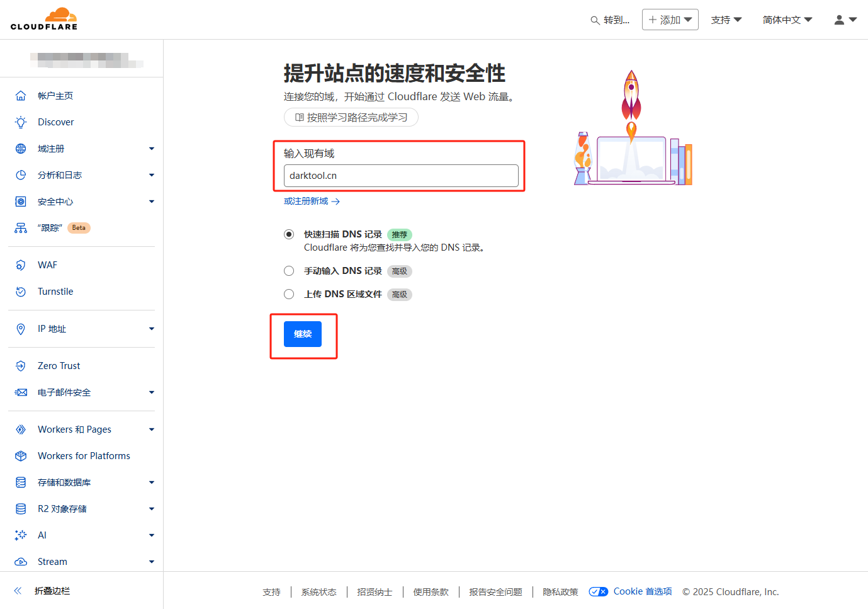Click the domain input field containing darktool.cn

401,176
